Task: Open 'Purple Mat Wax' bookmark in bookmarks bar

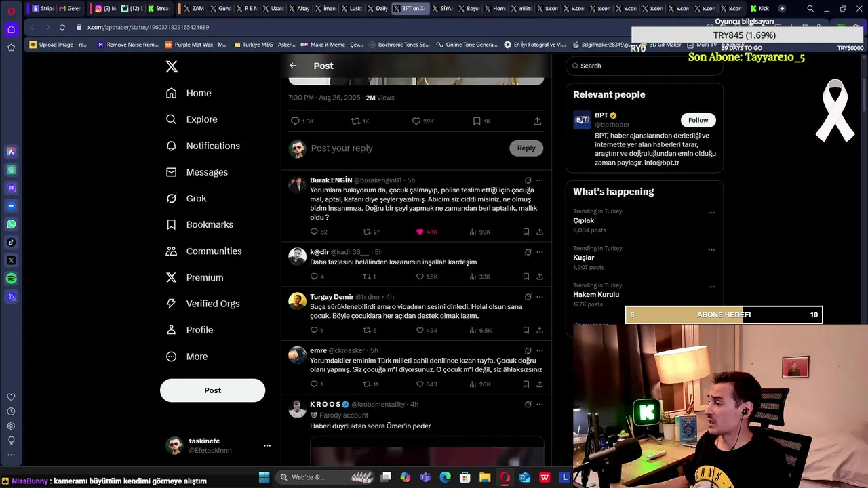Action: [196, 45]
